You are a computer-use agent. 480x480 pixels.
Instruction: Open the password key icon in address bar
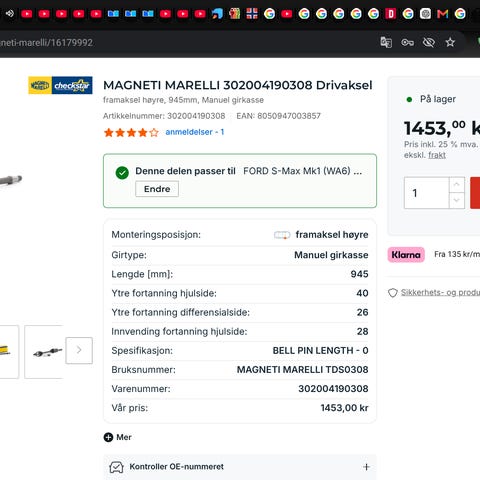pyautogui.click(x=407, y=42)
